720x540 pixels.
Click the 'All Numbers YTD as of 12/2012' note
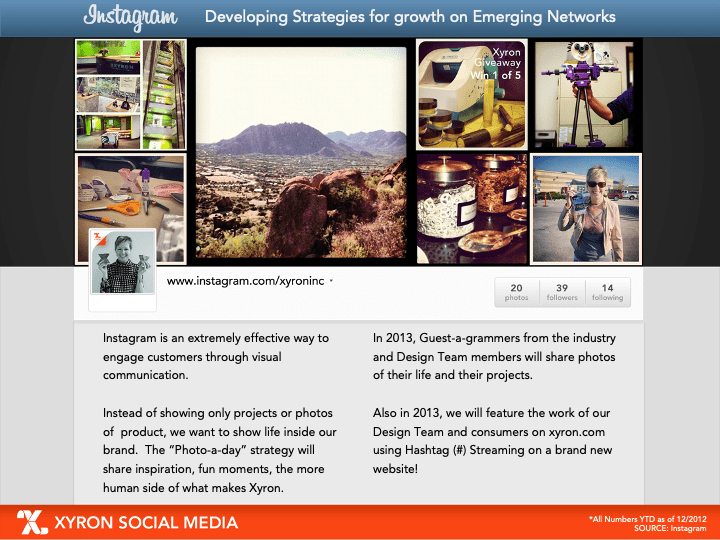coord(648,519)
